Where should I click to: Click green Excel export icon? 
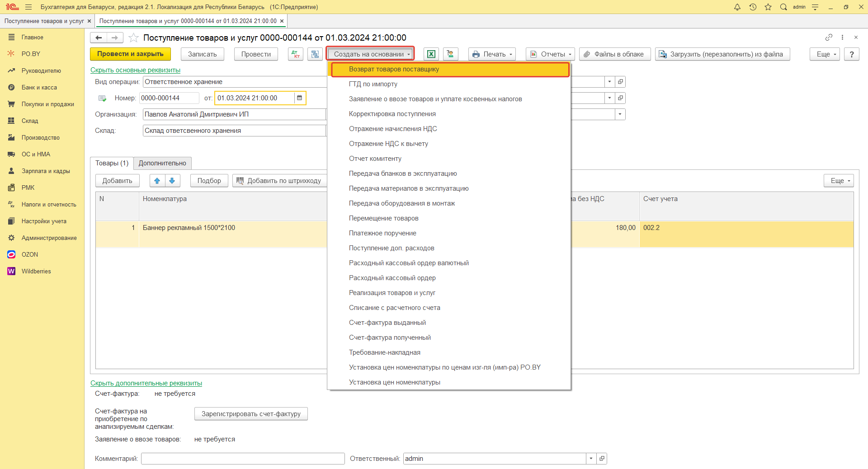tap(431, 54)
